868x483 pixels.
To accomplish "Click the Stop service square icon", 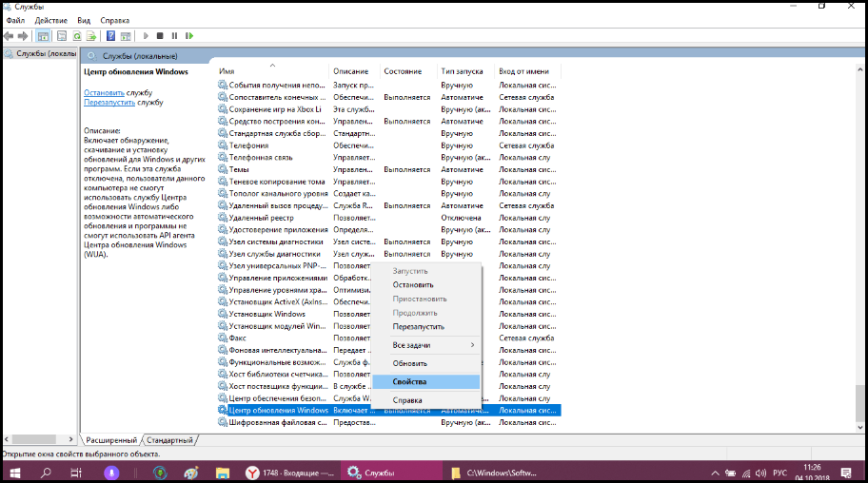I will coord(160,36).
